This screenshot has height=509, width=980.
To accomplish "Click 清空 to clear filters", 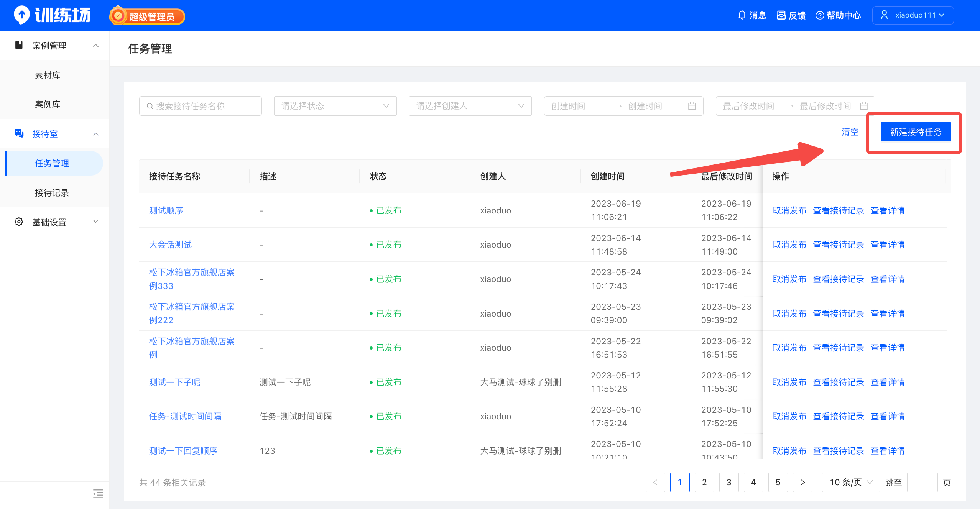I will [850, 132].
